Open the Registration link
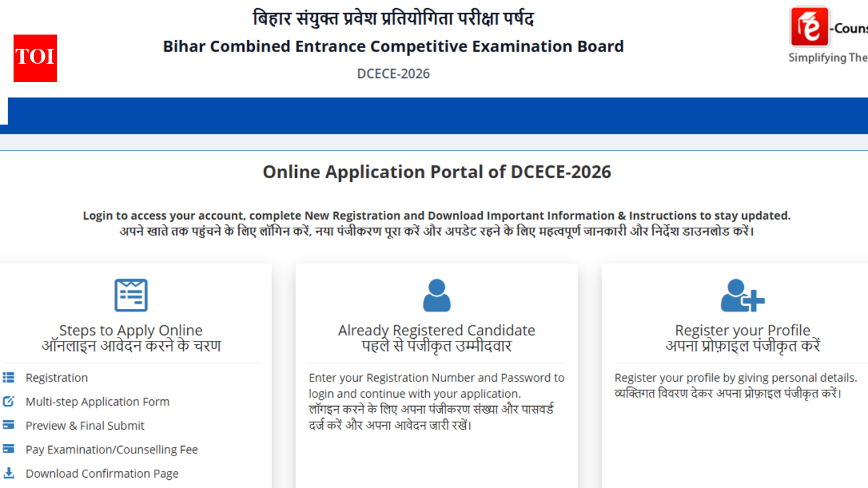Viewport: 868px width, 488px height. pyautogui.click(x=56, y=378)
